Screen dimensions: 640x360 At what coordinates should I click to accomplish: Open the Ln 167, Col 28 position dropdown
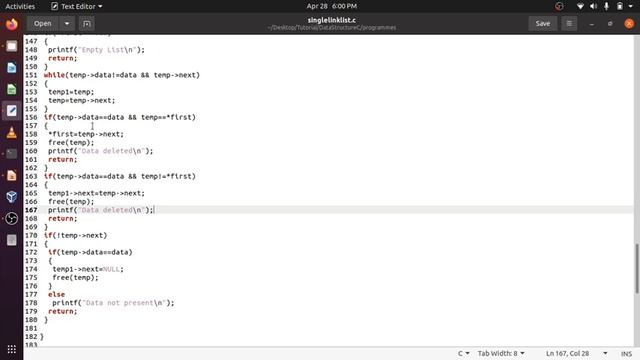coord(576,353)
